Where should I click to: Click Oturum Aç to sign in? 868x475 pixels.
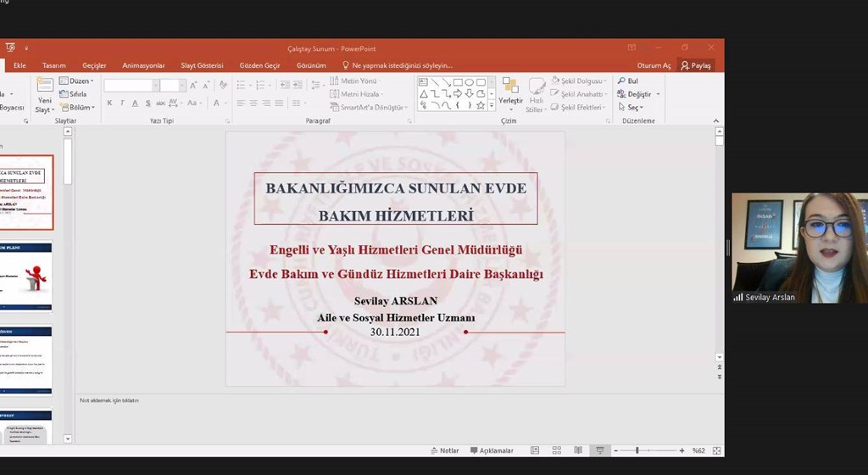(654, 65)
